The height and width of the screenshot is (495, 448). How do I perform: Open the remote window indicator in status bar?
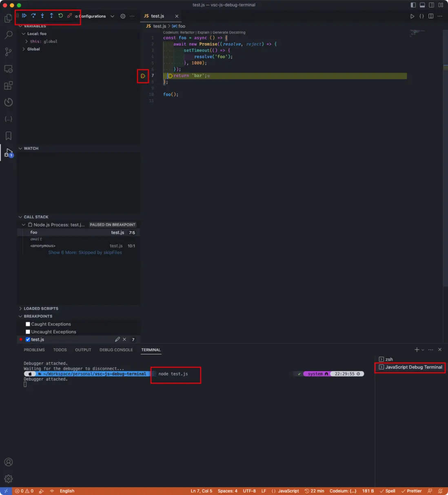(6, 491)
